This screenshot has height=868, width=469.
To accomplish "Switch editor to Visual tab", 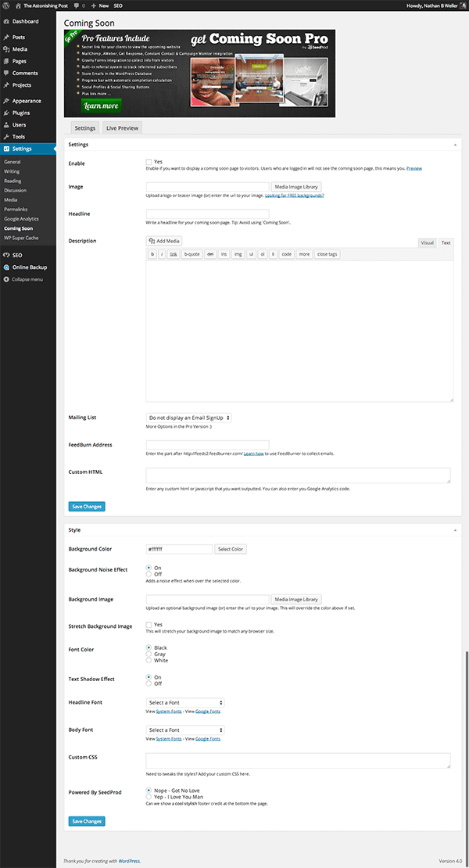I will [427, 242].
